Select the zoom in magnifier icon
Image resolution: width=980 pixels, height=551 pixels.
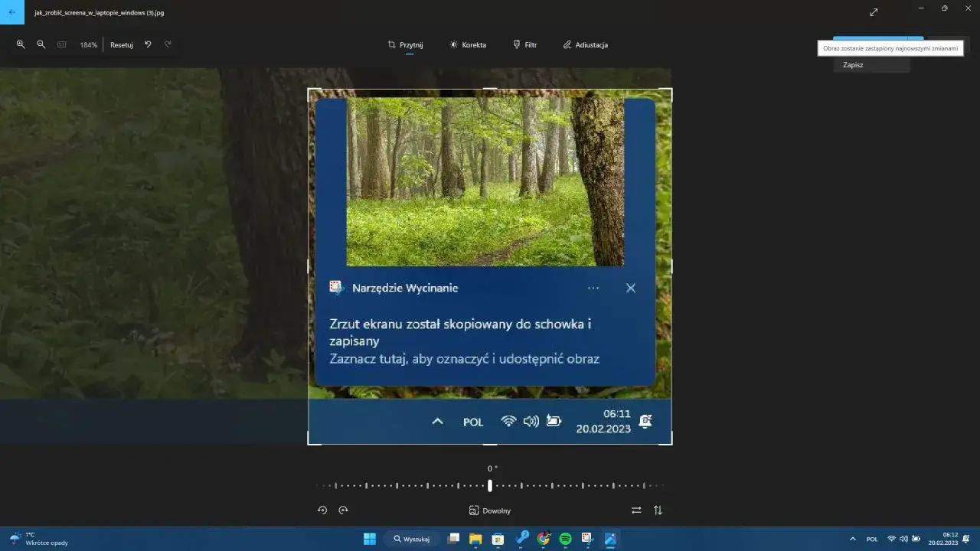coord(21,44)
